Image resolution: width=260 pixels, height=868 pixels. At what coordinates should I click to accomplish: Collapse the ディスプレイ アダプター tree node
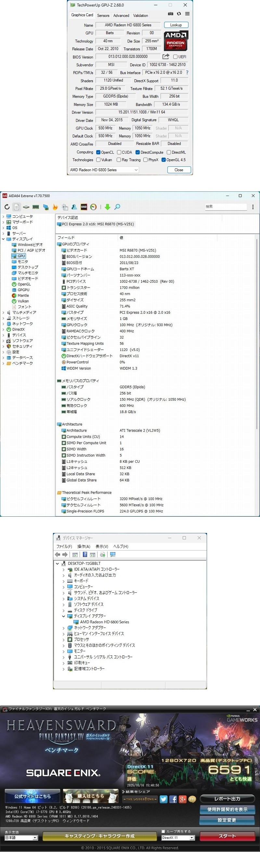tap(64, 616)
